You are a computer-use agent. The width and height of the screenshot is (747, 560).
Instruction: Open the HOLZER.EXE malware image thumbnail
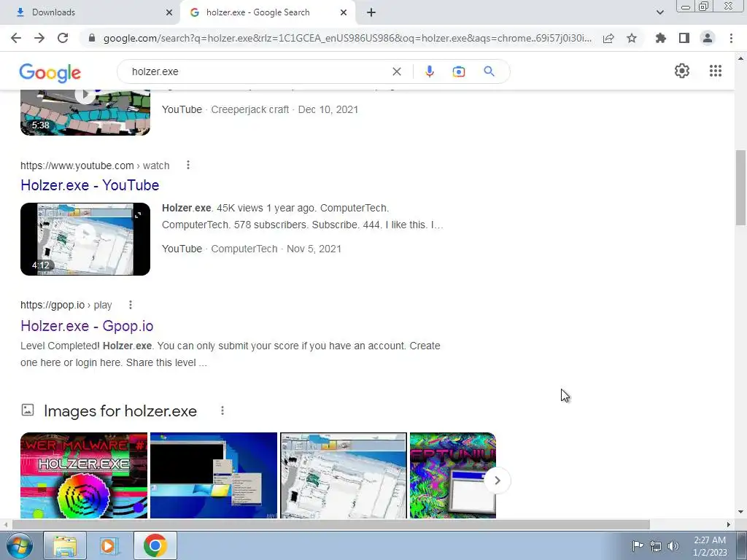[x=84, y=475]
